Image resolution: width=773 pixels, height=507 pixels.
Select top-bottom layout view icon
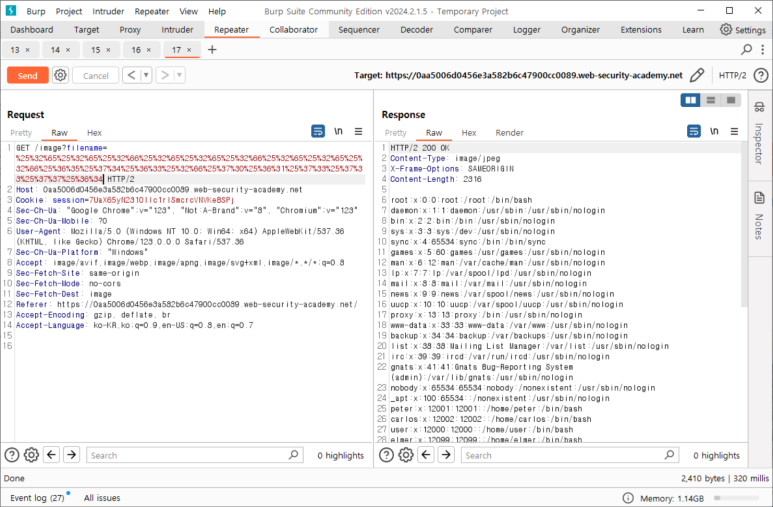pyautogui.click(x=710, y=100)
